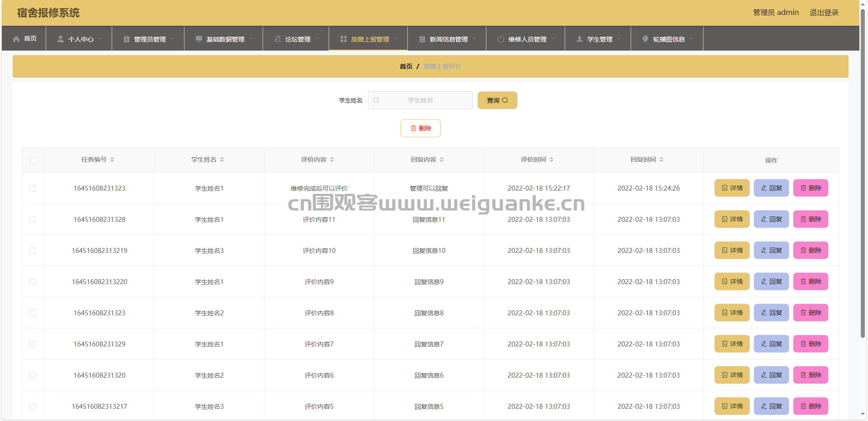Click the grid icon beside 故障上报管理
Viewport: 868px width, 421px height.
tap(343, 39)
